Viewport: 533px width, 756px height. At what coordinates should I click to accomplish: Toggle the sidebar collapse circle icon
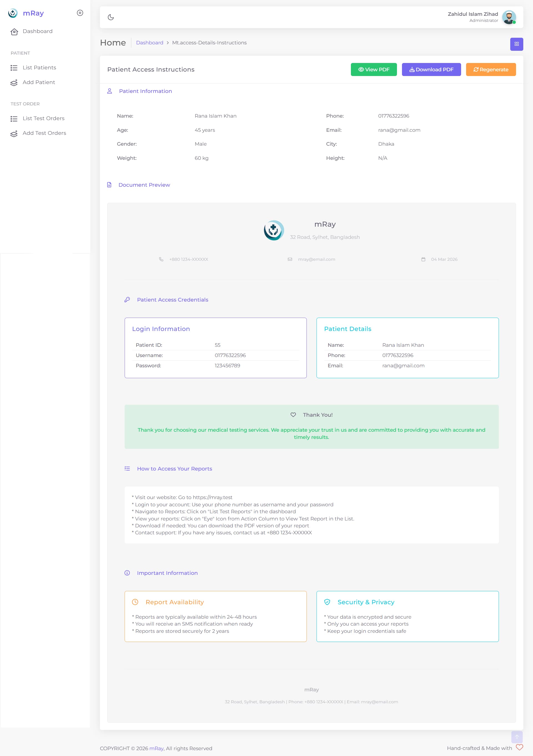(x=80, y=13)
